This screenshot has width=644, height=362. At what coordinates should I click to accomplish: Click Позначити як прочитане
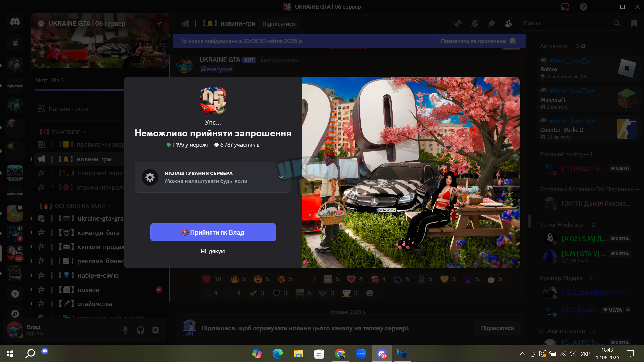click(478, 41)
